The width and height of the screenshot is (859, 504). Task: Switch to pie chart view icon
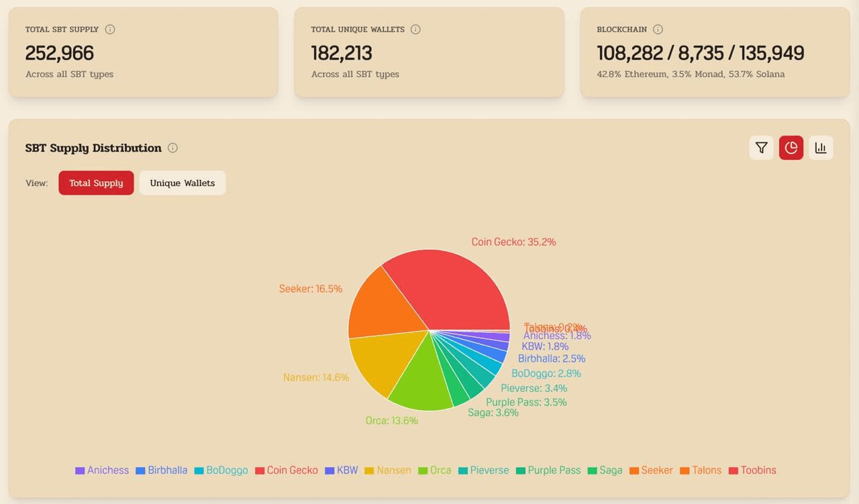click(x=791, y=148)
